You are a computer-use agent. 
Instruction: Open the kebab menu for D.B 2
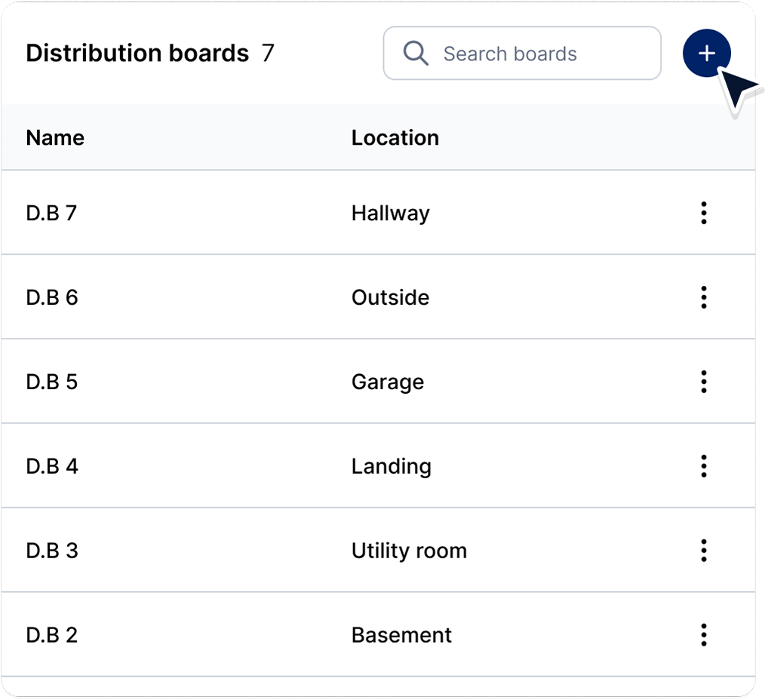click(x=703, y=635)
